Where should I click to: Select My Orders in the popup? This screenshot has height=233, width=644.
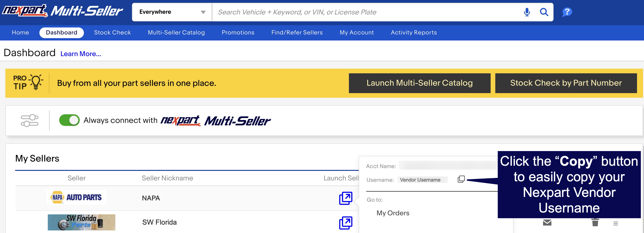(393, 213)
